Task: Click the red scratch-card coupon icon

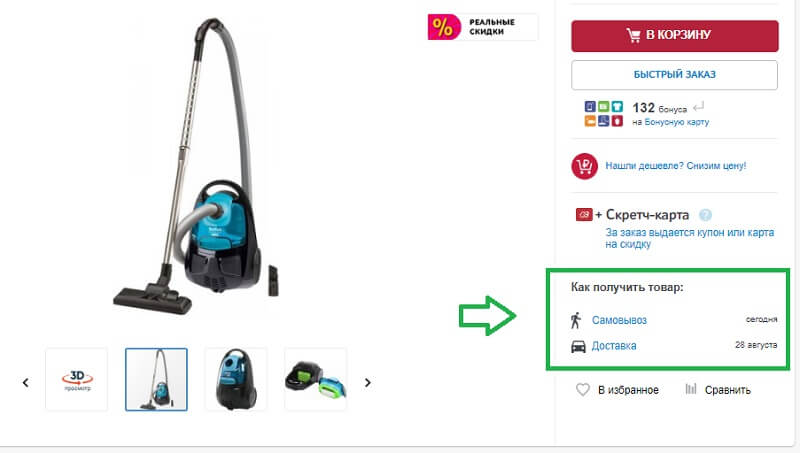Action: pos(584,215)
